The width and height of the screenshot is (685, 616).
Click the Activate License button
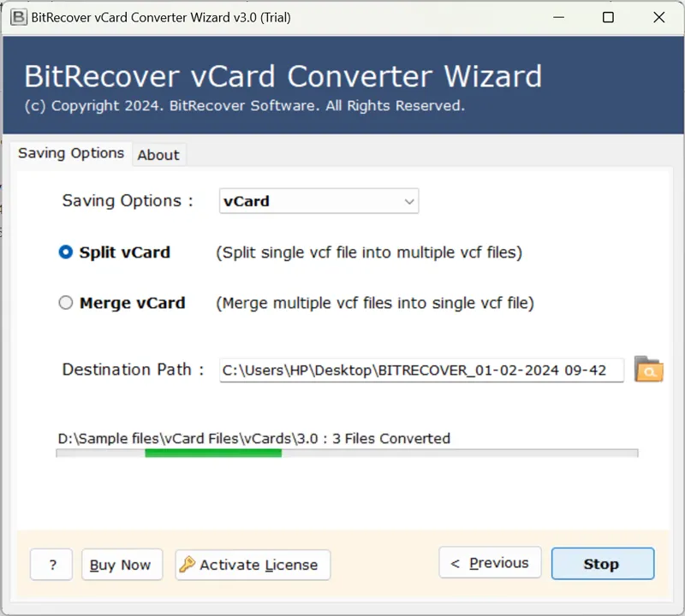click(253, 565)
